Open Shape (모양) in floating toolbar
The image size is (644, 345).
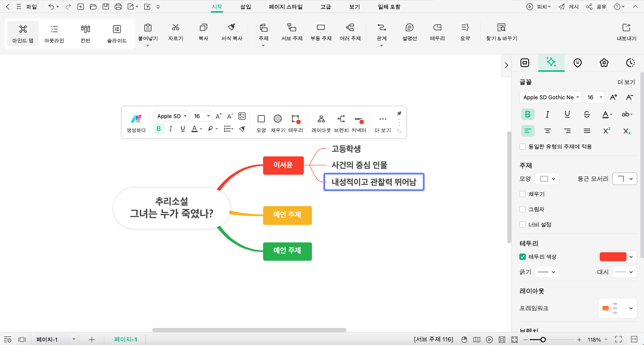click(261, 123)
